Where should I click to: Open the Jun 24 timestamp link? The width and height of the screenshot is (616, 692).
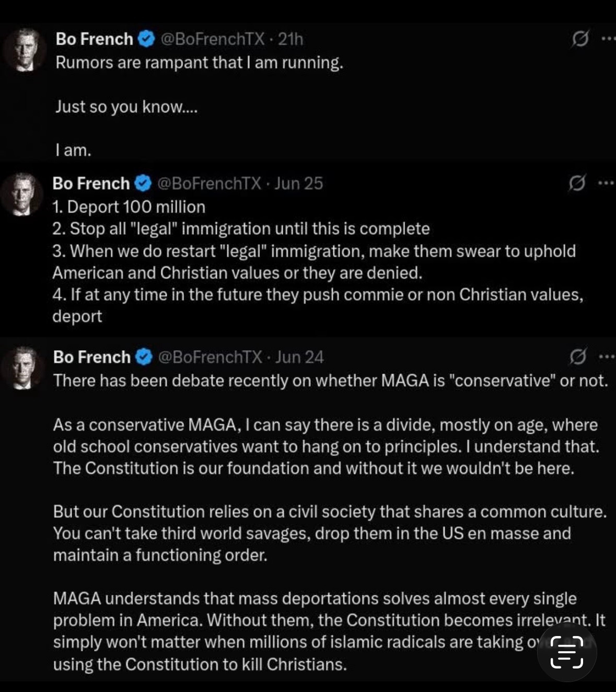[299, 357]
